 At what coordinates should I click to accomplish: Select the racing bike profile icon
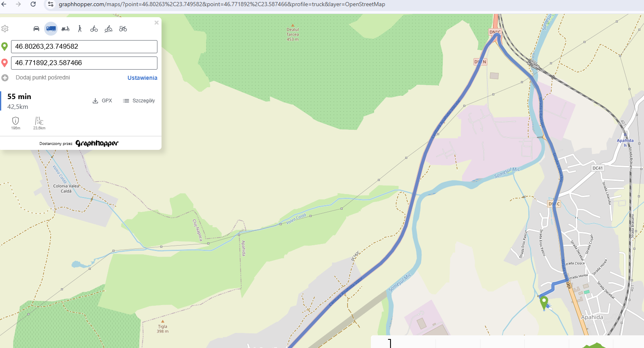pos(123,29)
